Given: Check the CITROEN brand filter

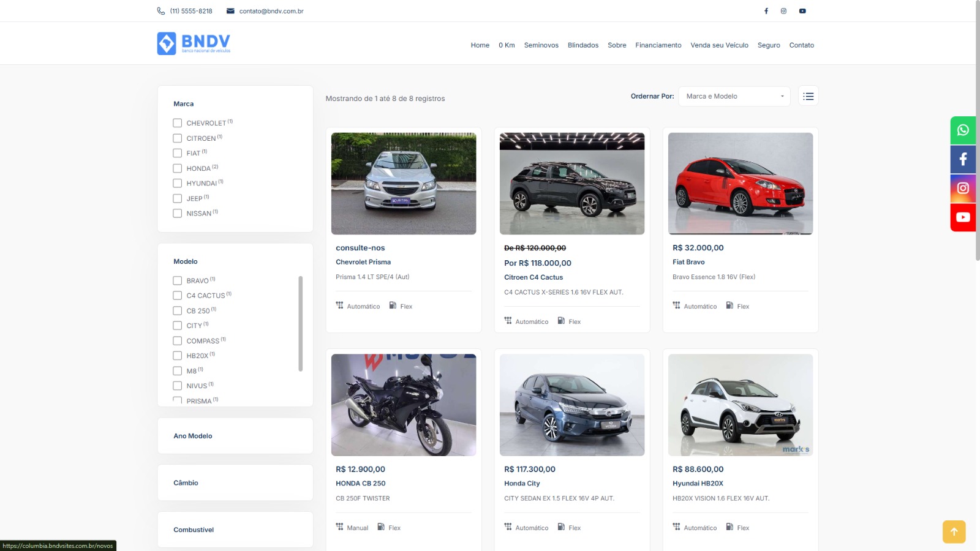Looking at the screenshot, I should 178,138.
